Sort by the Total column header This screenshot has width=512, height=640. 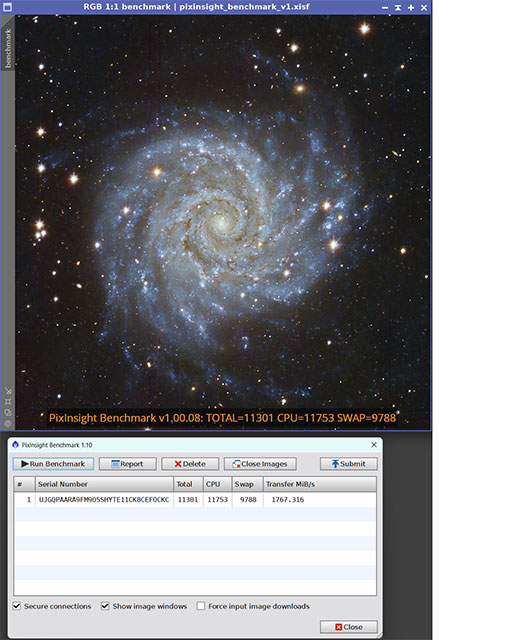(188, 484)
